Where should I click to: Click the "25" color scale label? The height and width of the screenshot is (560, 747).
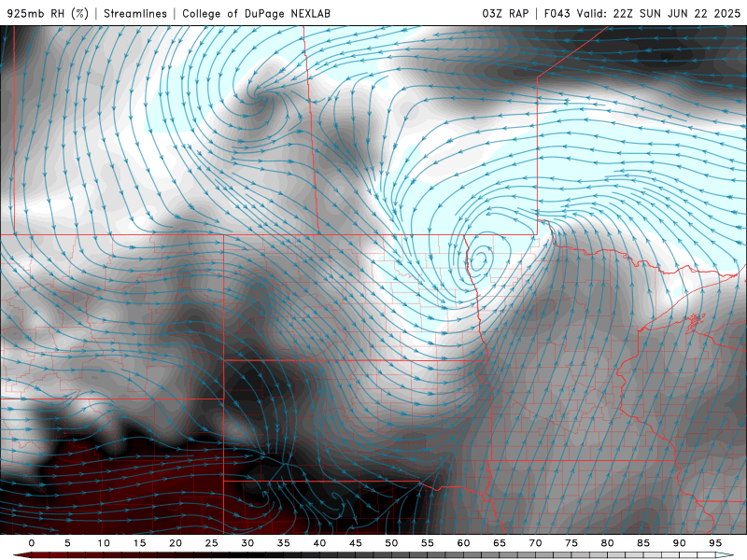click(x=212, y=543)
